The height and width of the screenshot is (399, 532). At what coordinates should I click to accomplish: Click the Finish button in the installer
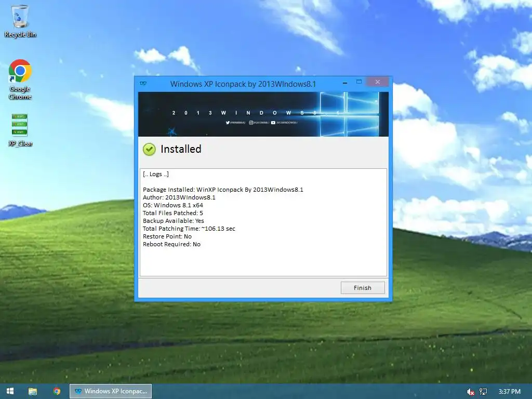pos(362,288)
